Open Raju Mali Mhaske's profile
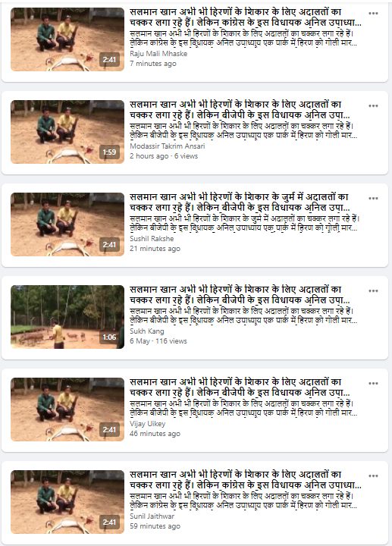Viewport: 392px width, 546px height. tap(158, 54)
